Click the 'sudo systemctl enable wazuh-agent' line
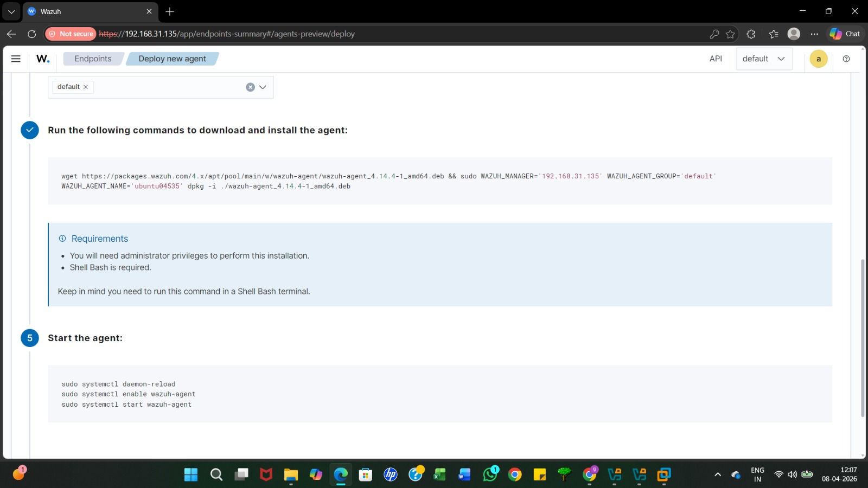Image resolution: width=868 pixels, height=488 pixels. point(129,394)
